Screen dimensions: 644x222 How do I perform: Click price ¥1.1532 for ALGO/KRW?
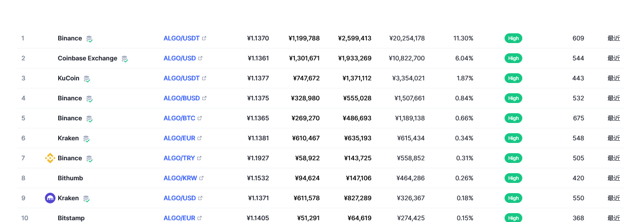point(258,178)
